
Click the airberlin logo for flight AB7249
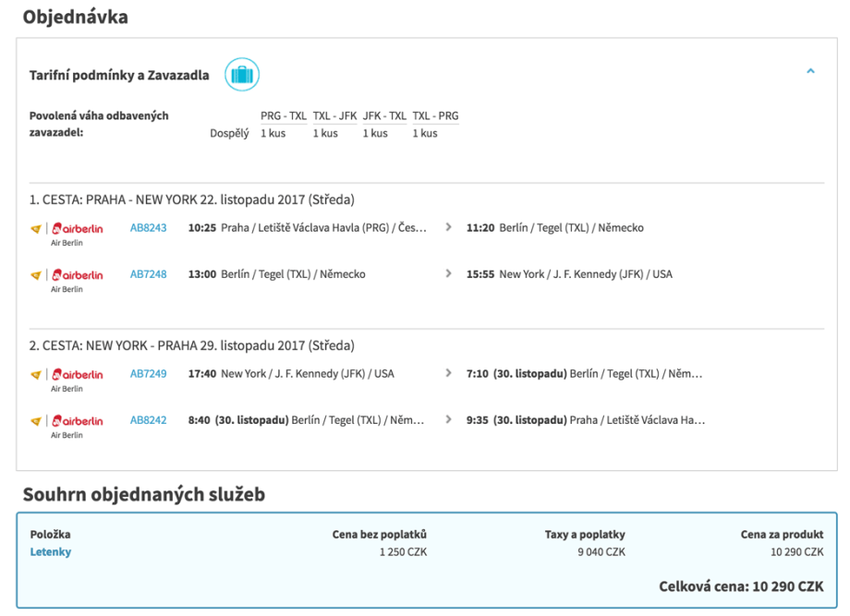[78, 375]
